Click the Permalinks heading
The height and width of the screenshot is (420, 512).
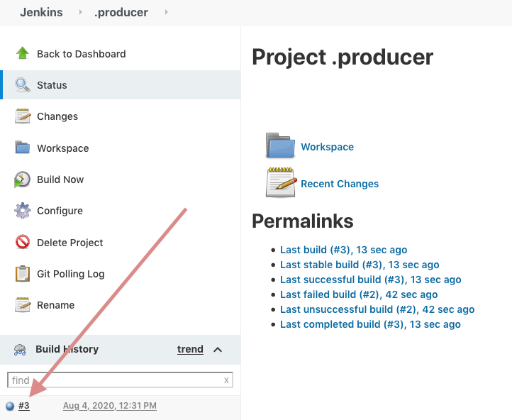point(303,221)
